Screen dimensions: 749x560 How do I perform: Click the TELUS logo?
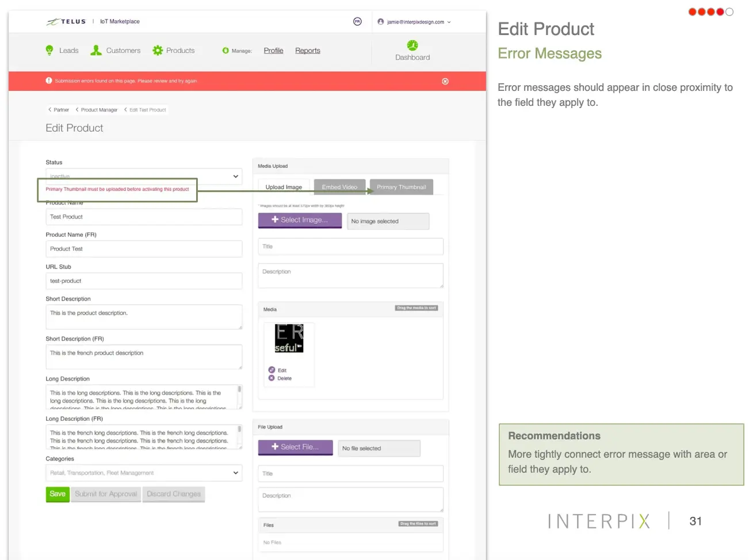(x=67, y=22)
